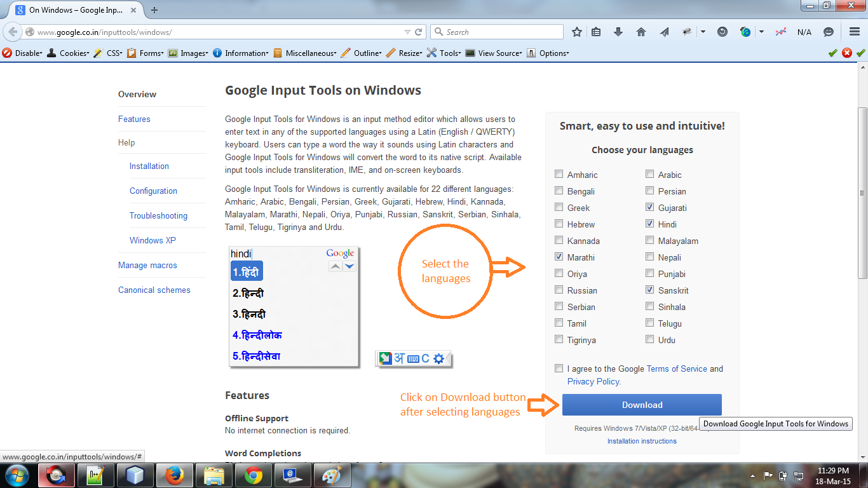This screenshot has height=488, width=868.
Task: Open the Windows Start orb
Action: [17, 475]
